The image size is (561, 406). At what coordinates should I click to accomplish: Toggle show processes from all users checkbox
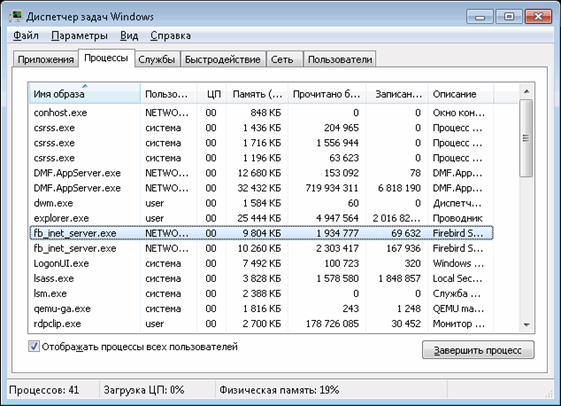(34, 346)
